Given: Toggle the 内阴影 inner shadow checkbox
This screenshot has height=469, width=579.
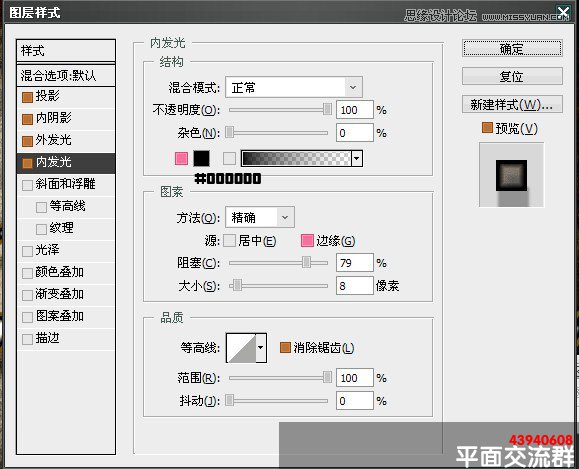Looking at the screenshot, I should [x=27, y=119].
